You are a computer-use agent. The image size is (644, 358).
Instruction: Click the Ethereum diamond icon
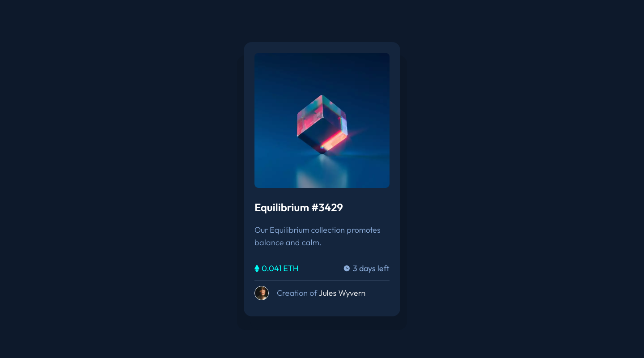point(257,268)
